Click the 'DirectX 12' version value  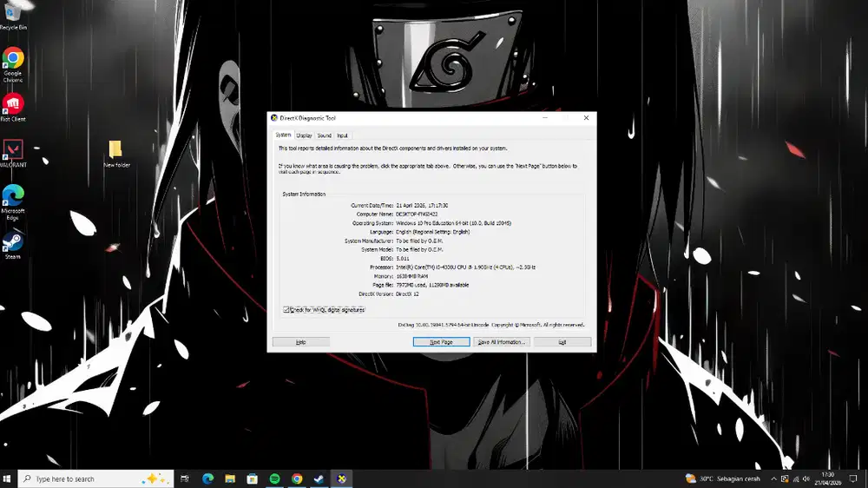pos(407,294)
